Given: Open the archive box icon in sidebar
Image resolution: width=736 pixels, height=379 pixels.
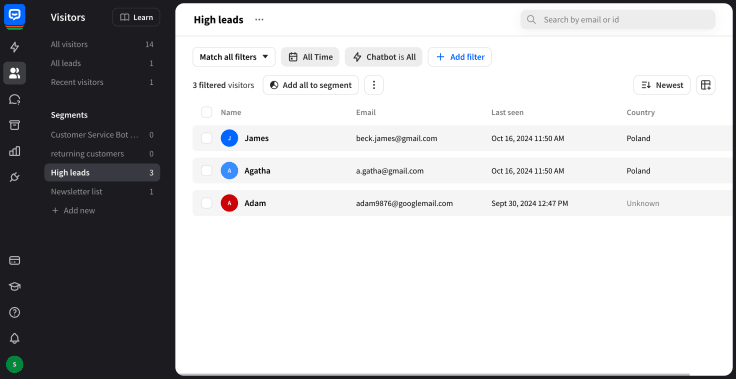Looking at the screenshot, I should click(15, 125).
